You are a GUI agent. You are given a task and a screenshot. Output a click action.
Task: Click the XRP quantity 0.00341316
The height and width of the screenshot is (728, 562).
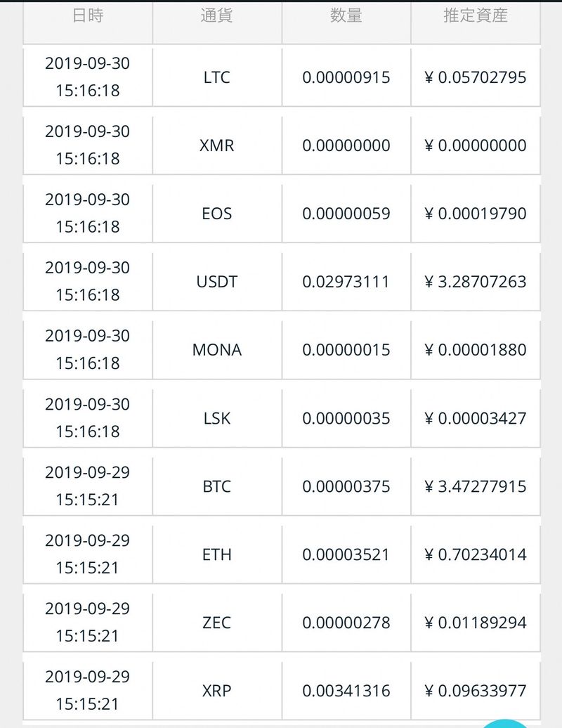click(x=346, y=691)
